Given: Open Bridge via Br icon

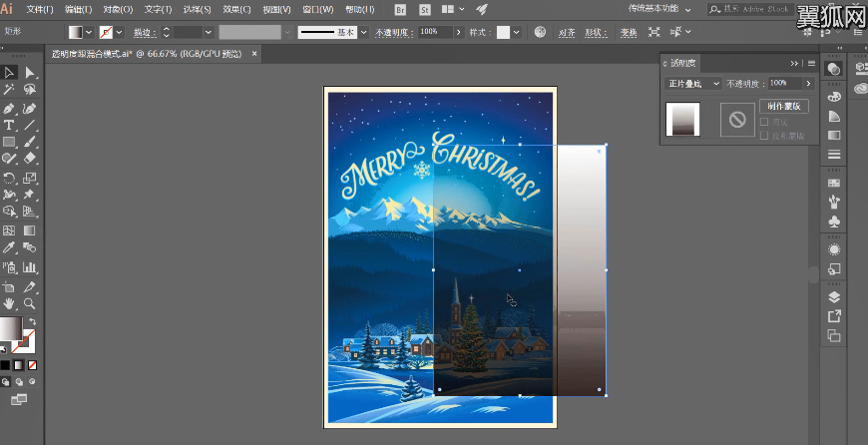Looking at the screenshot, I should pyautogui.click(x=401, y=9).
